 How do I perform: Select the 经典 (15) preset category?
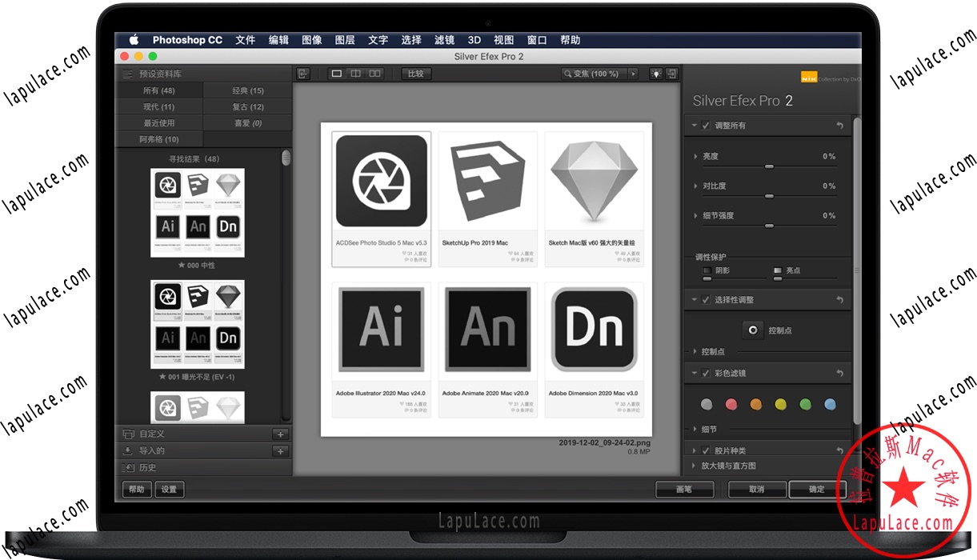click(248, 90)
